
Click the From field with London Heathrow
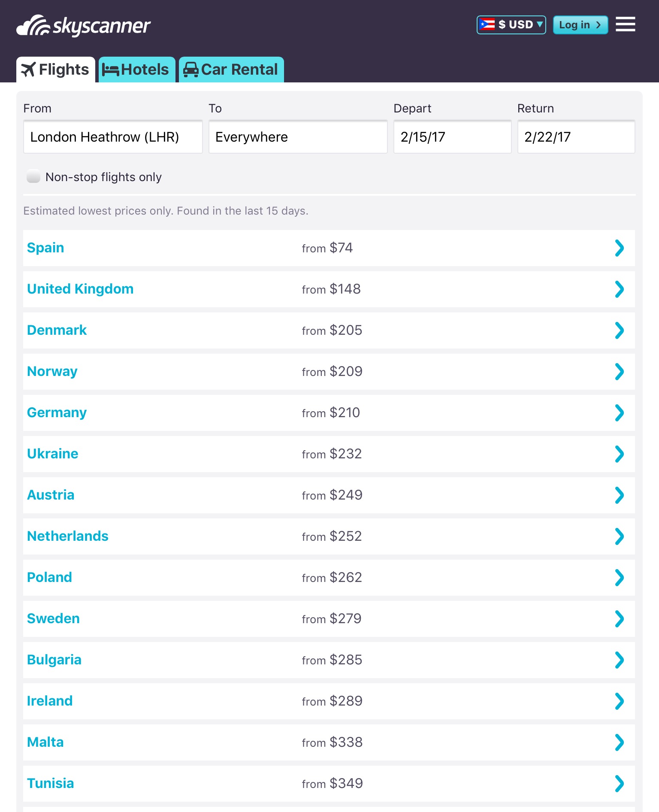pos(113,137)
